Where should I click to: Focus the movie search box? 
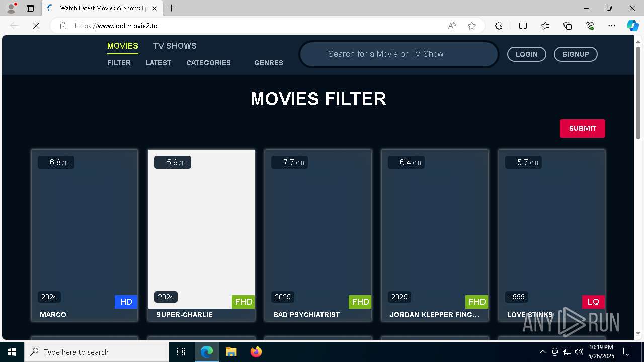398,54
